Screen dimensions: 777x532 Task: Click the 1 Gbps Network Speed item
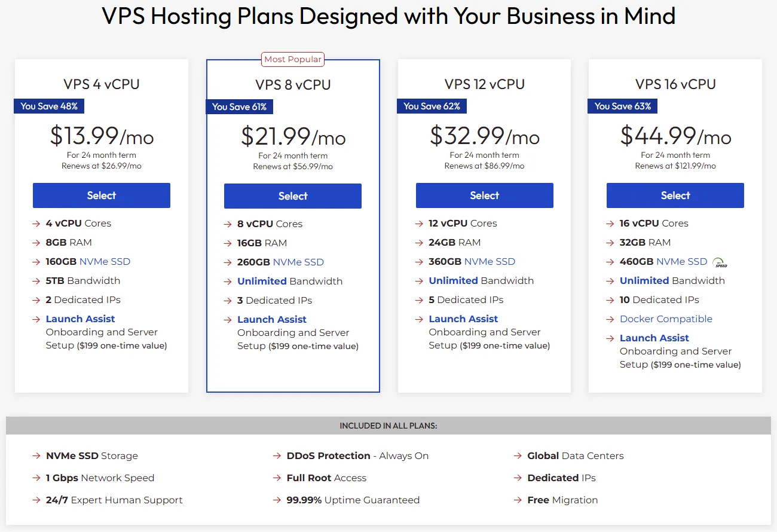click(x=100, y=478)
